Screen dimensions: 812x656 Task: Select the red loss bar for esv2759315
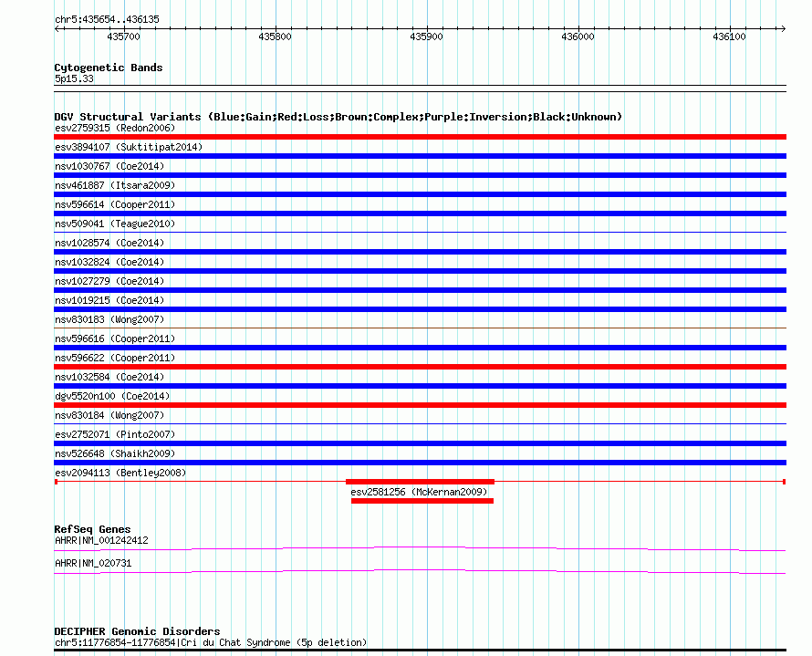click(x=420, y=137)
